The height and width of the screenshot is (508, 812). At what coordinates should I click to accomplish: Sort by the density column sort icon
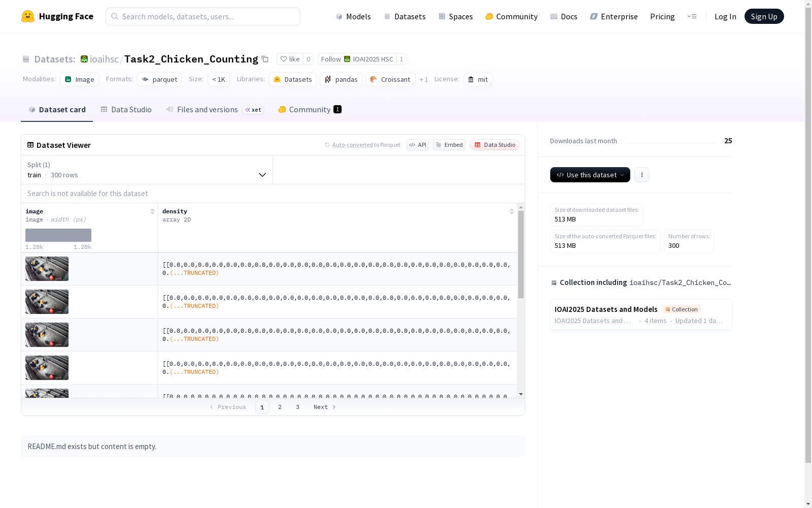[512, 211]
